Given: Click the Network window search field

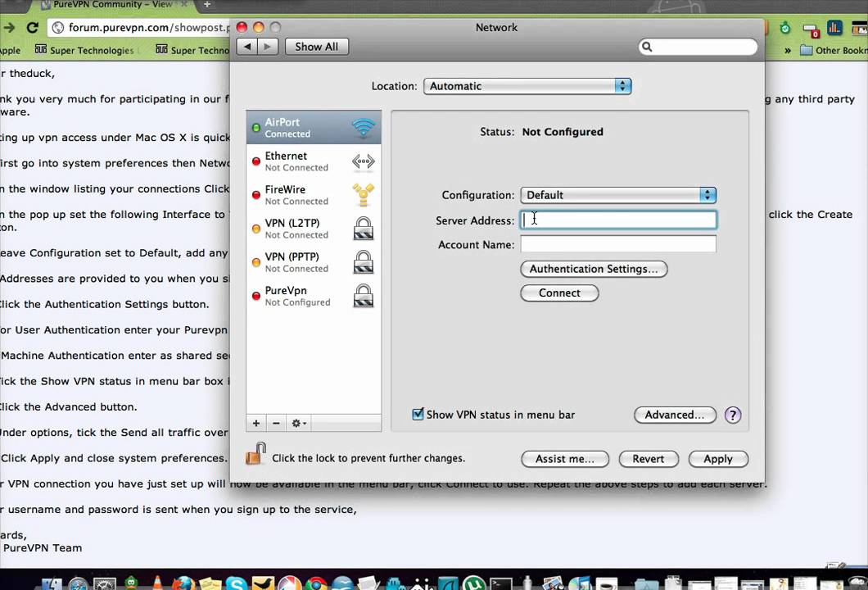Looking at the screenshot, I should [x=698, y=47].
